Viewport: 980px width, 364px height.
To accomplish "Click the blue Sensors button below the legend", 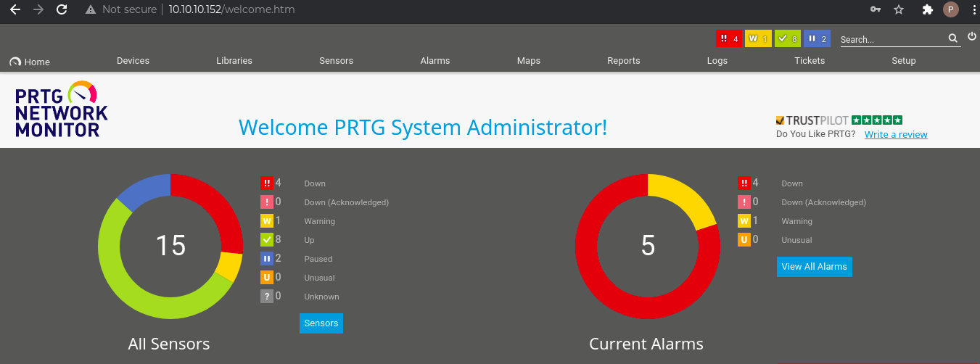I will (x=321, y=323).
